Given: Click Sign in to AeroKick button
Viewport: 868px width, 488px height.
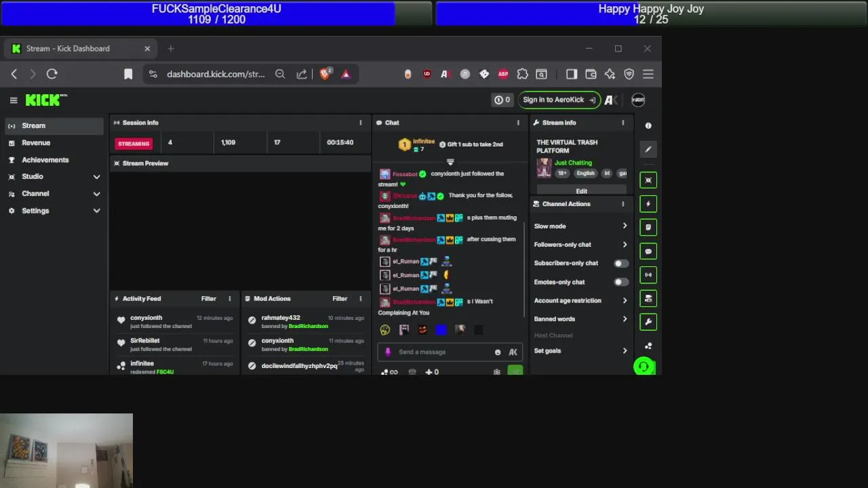Looking at the screenshot, I should point(559,100).
